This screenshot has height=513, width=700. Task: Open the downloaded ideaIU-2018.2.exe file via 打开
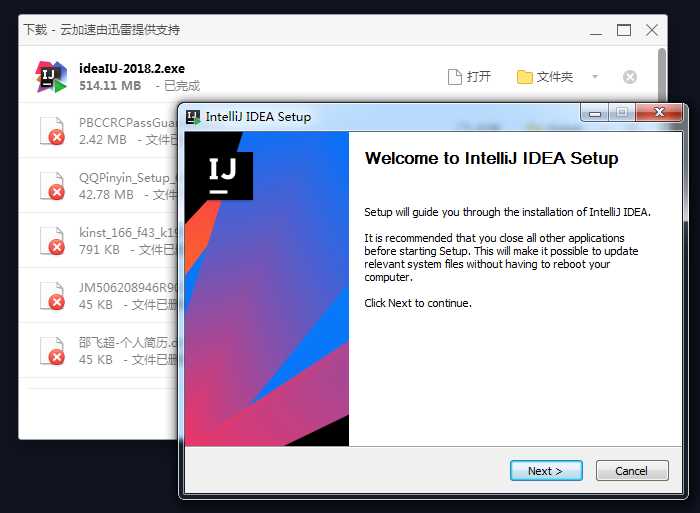pos(470,77)
